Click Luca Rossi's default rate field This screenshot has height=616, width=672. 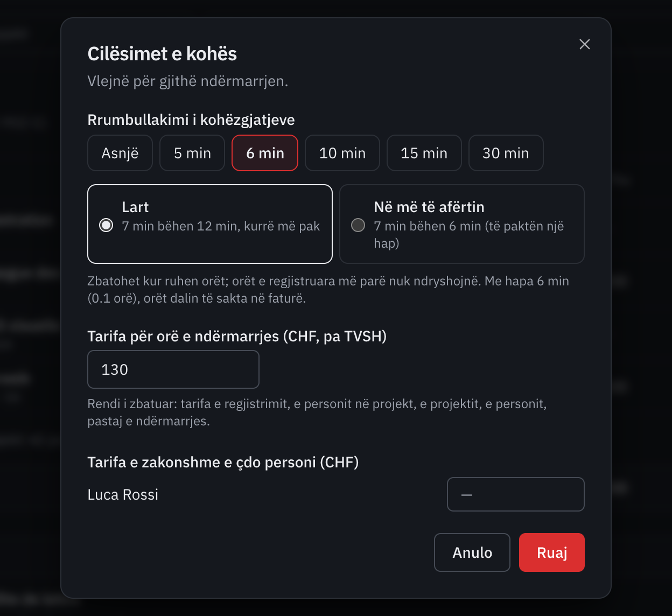pos(516,494)
